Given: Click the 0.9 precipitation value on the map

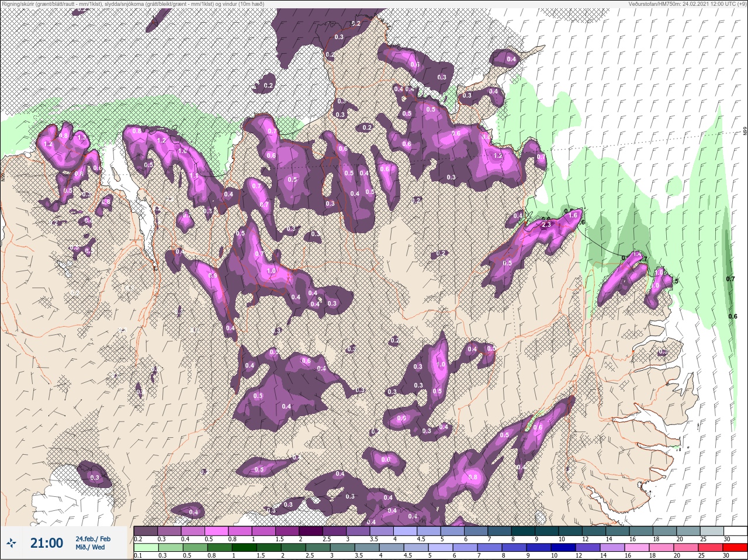Looking at the screenshot, I should tap(213, 276).
